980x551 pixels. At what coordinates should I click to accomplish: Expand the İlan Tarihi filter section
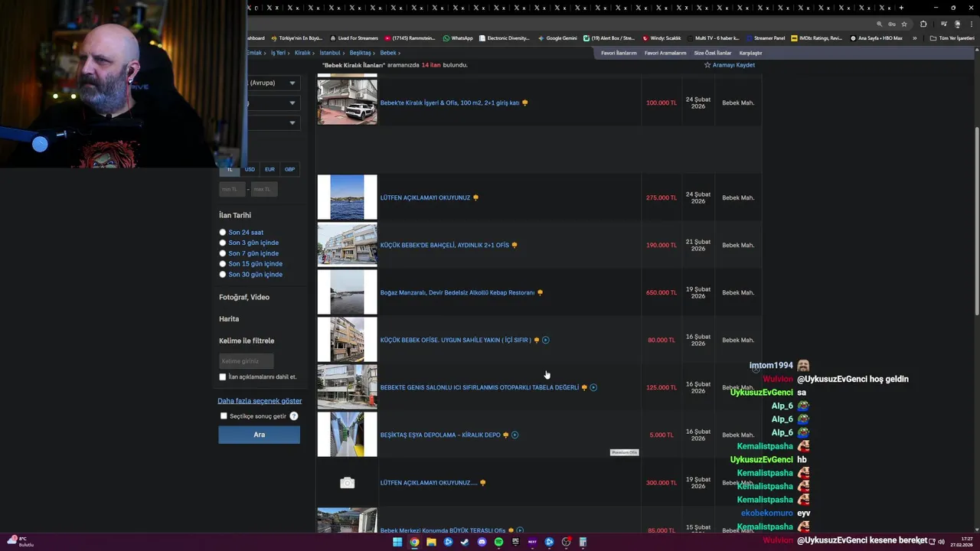tap(235, 215)
